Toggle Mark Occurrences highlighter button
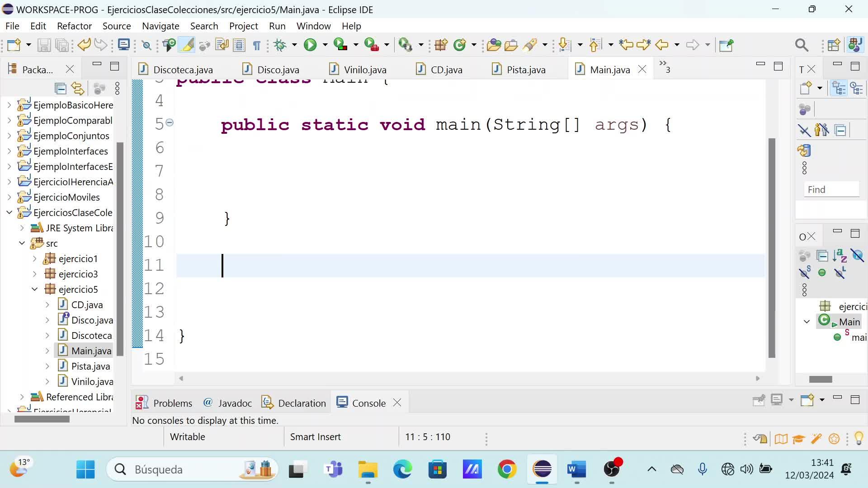This screenshot has width=868, height=488. 187,45
